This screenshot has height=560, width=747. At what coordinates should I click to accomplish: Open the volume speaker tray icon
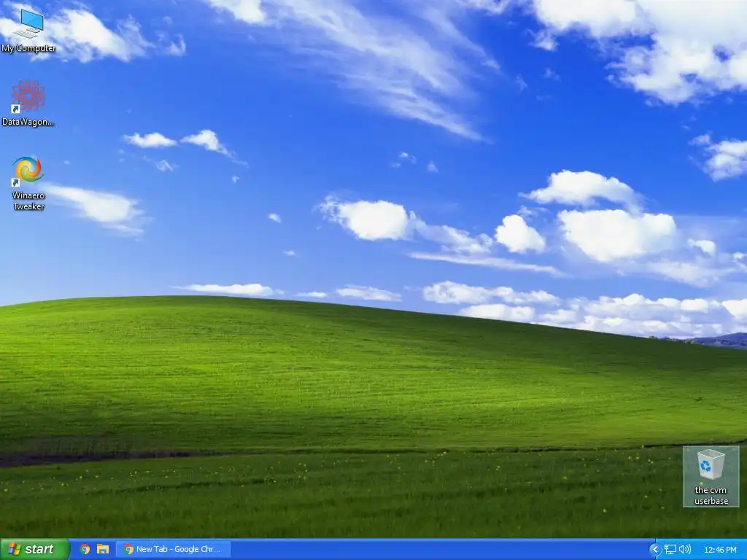(684, 550)
